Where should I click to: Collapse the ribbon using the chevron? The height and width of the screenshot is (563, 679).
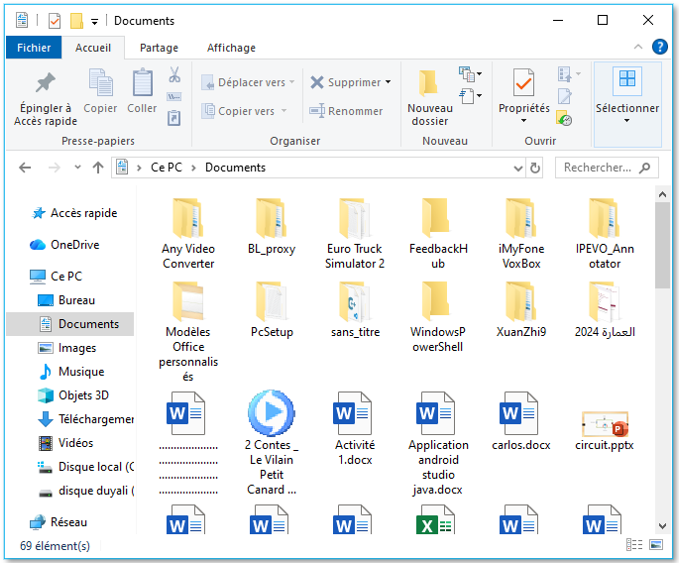(x=638, y=47)
